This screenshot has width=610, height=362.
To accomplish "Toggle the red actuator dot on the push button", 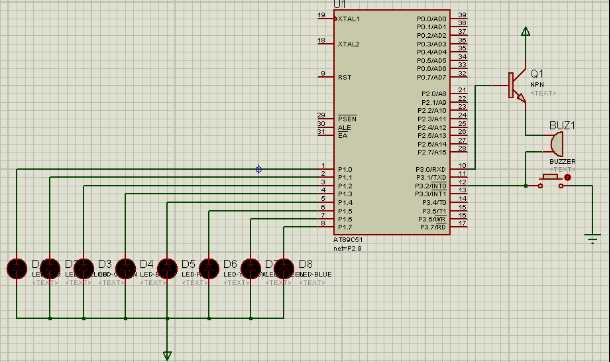I will point(568,177).
